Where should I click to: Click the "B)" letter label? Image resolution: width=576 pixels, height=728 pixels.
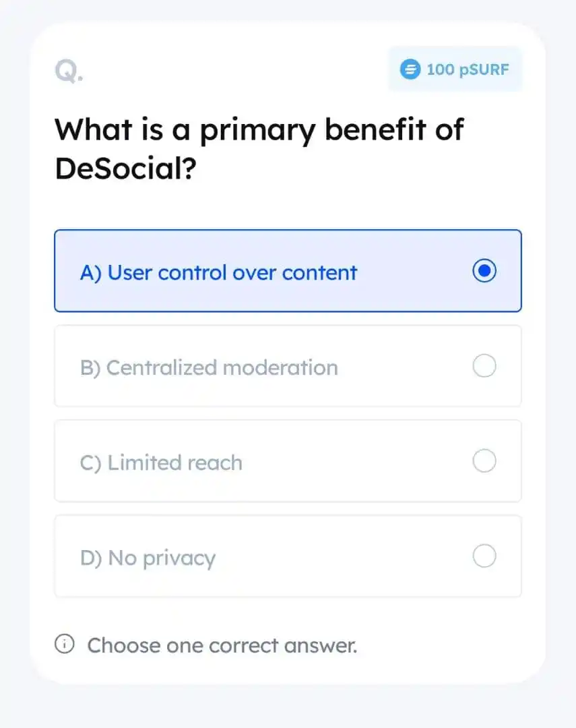[90, 368]
